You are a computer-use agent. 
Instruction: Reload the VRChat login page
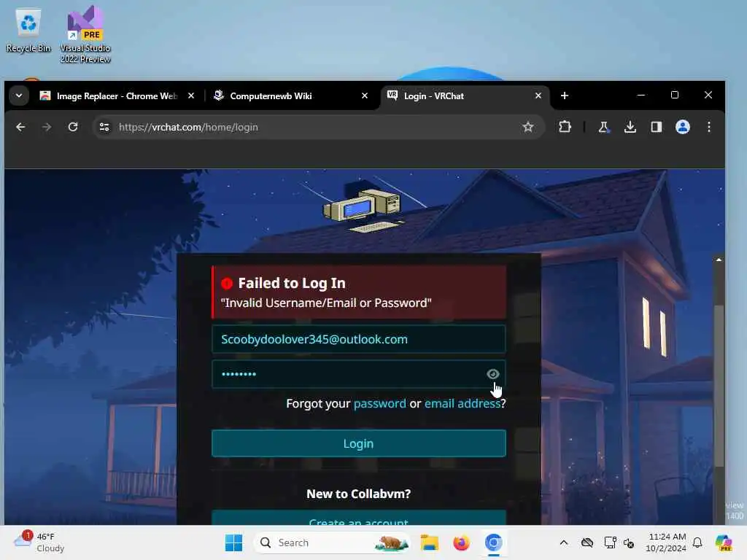[73, 127]
